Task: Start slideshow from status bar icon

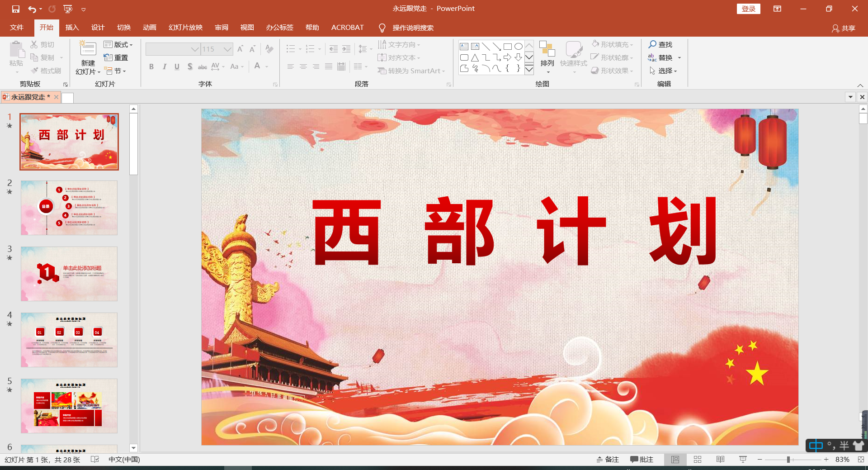Action: click(743, 460)
